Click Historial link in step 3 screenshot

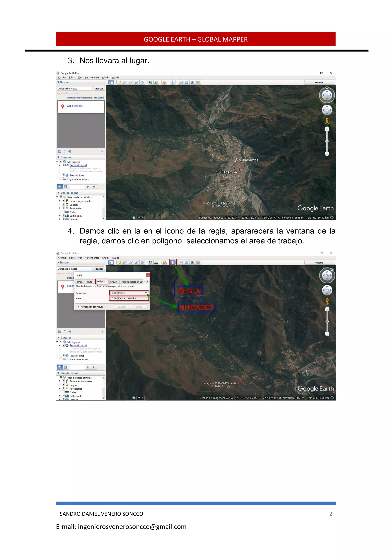99,98
